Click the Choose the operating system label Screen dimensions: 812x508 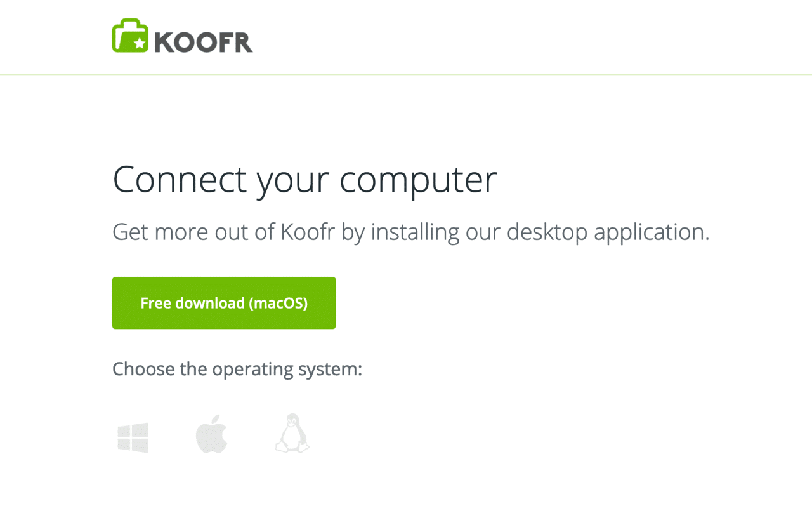coord(237,369)
